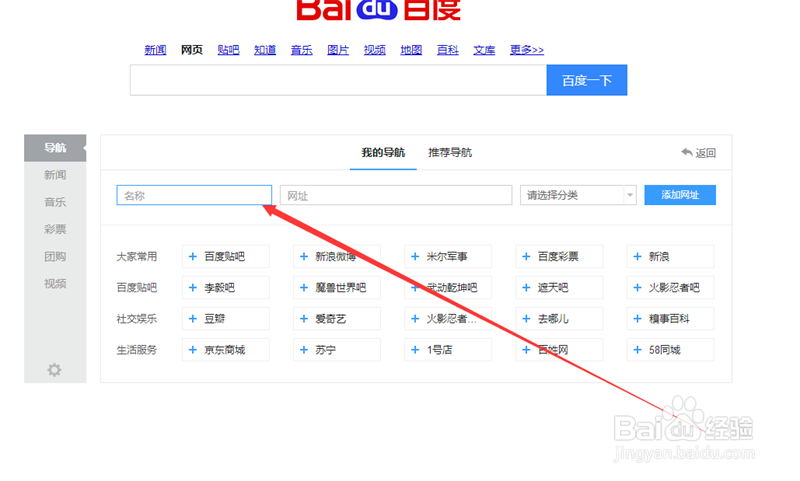Screen dimensions: 800x481
Task: Click the plus icon next to 火影忍者吧
Action: 638,288
